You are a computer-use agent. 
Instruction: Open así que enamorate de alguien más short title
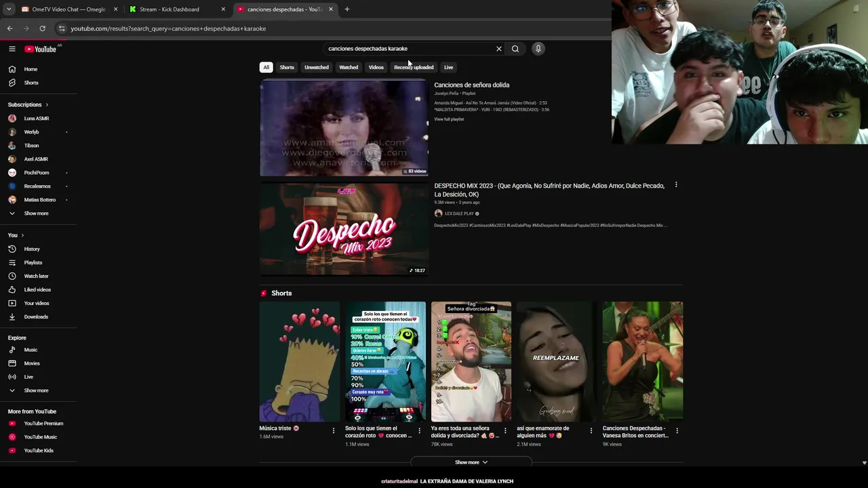pos(543,432)
